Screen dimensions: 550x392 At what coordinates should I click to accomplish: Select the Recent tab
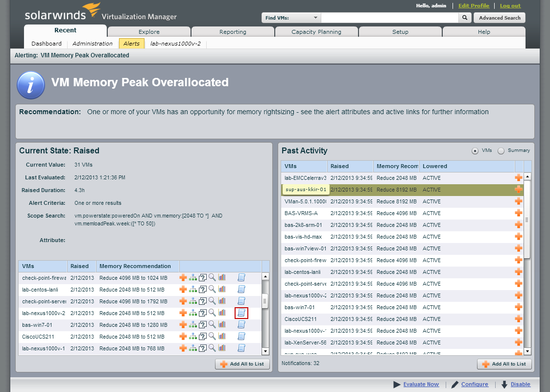65,30
